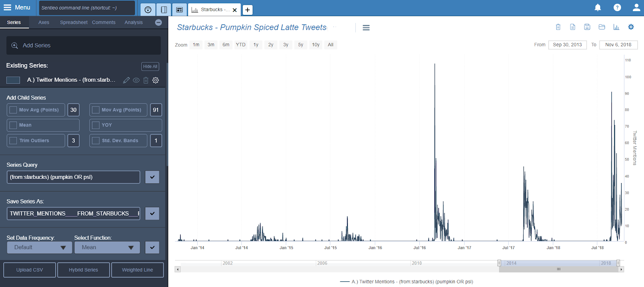Click the split panel layout icon

pyautogui.click(x=164, y=9)
